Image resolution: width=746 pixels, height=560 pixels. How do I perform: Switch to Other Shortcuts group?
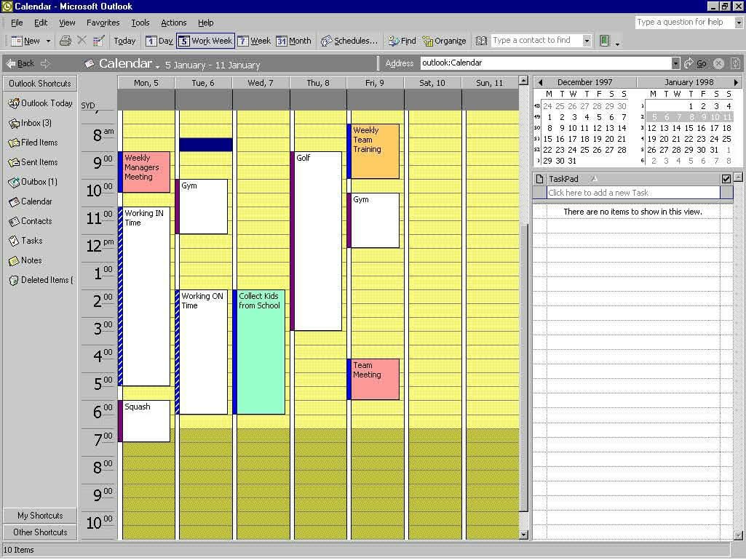(40, 532)
